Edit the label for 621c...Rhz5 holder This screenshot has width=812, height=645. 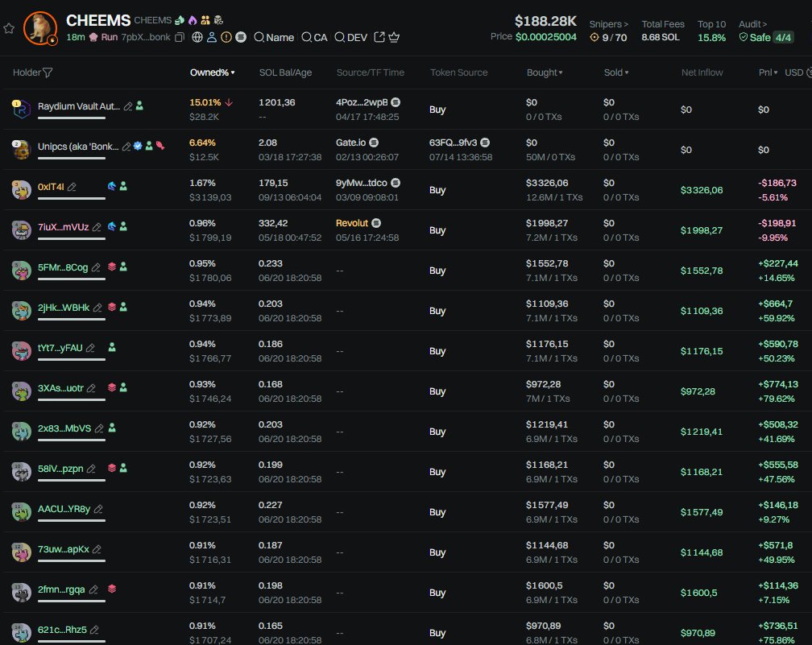click(94, 630)
